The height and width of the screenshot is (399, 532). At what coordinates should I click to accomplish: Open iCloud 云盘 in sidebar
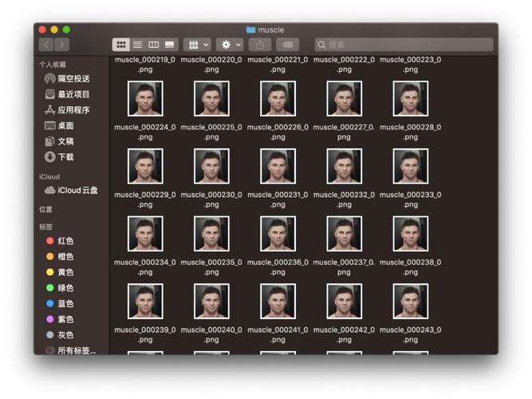pos(71,190)
